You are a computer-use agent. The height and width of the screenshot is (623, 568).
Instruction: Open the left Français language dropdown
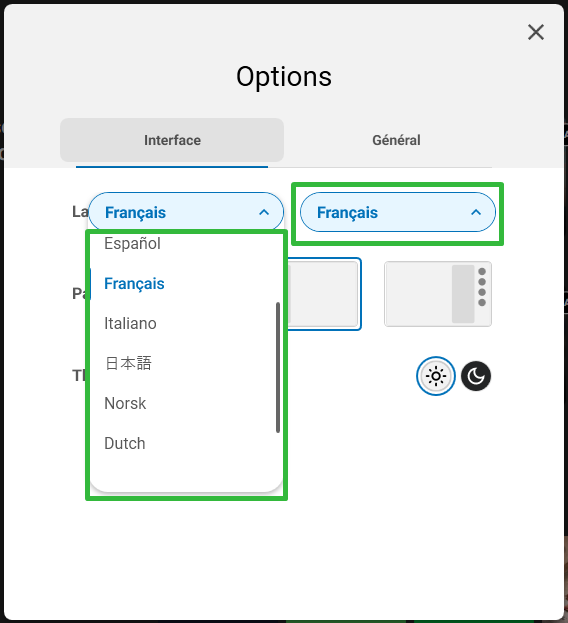(x=186, y=212)
